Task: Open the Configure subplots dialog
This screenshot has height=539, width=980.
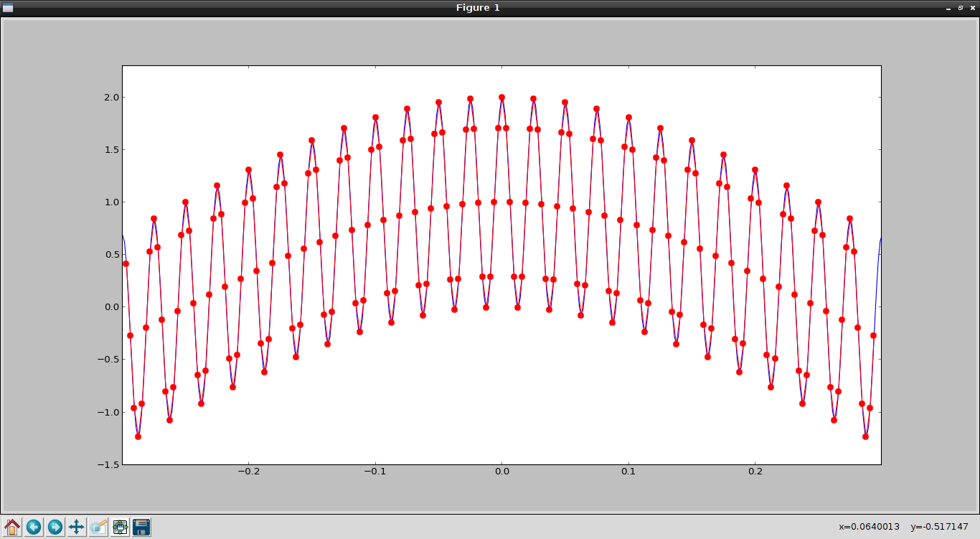Action: (120, 527)
